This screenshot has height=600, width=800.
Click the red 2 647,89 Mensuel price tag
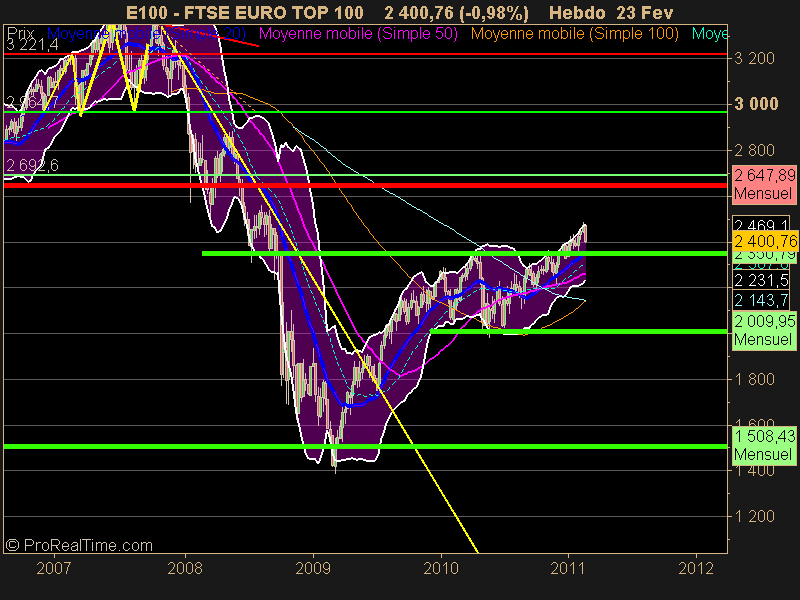coord(764,184)
